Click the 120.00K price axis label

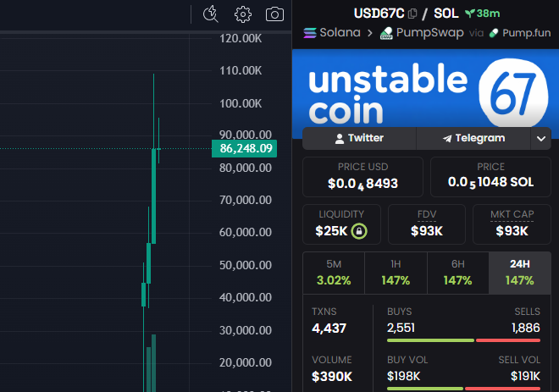[x=241, y=38]
